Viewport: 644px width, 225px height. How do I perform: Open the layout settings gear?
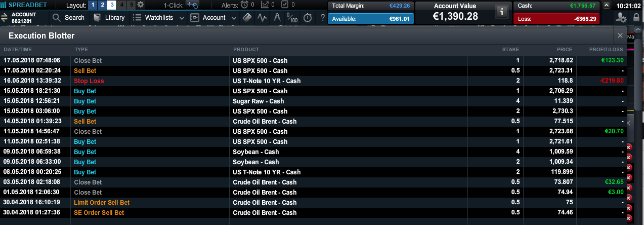(141, 5)
